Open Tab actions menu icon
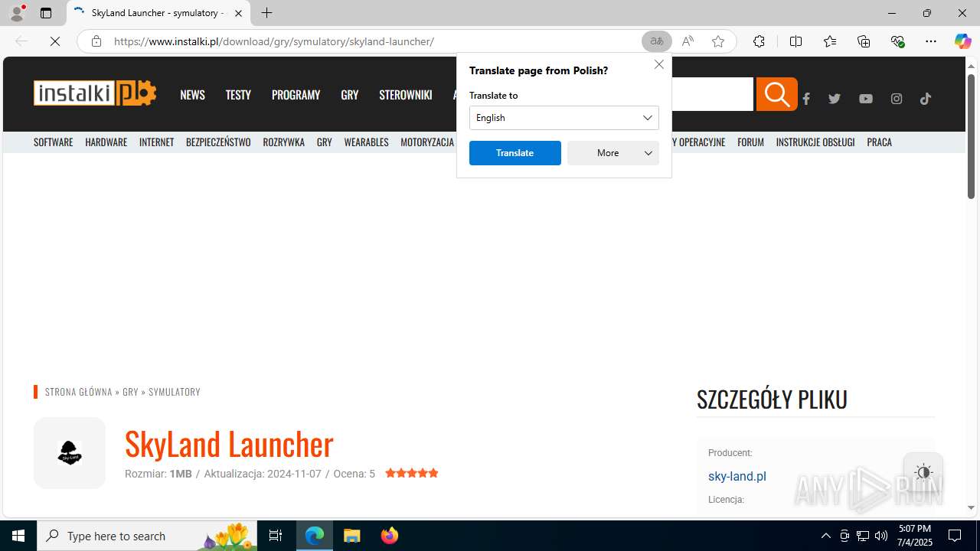The width and height of the screenshot is (980, 551). (46, 13)
